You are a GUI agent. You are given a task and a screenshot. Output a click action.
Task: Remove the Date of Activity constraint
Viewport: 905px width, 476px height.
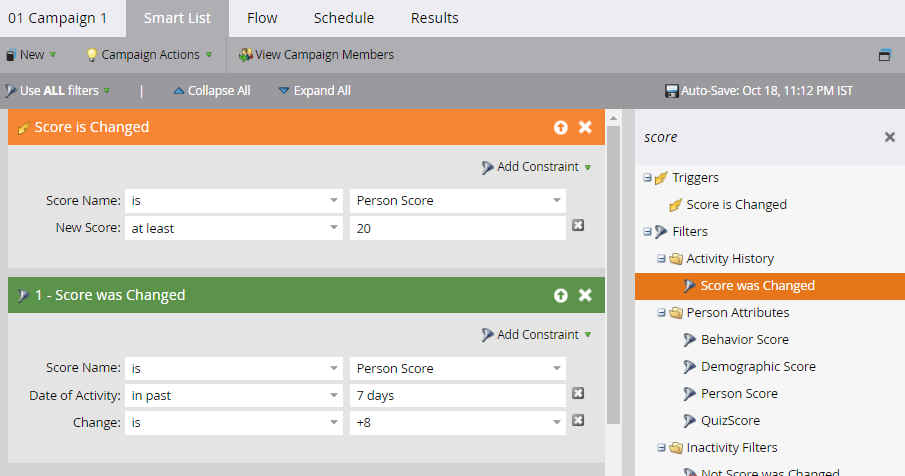578,395
